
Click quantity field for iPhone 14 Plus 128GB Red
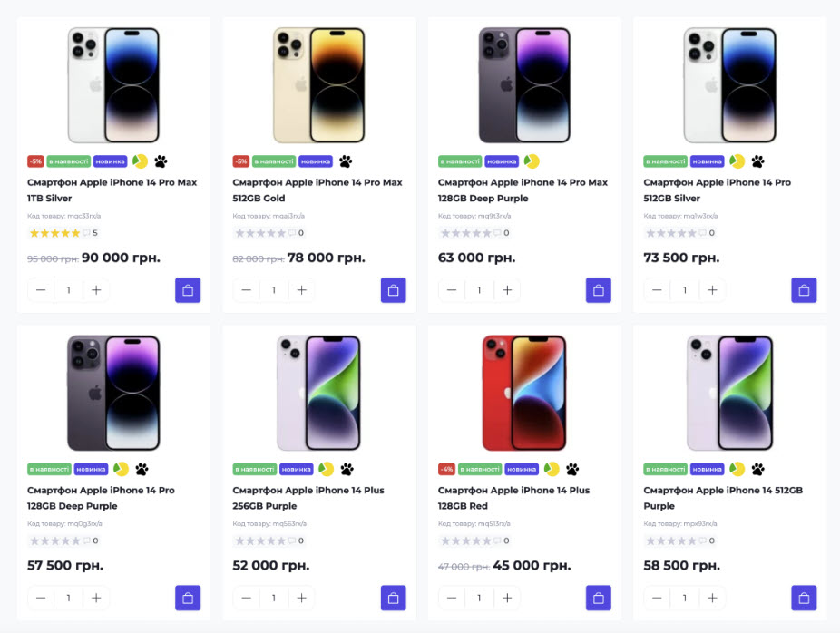point(479,598)
